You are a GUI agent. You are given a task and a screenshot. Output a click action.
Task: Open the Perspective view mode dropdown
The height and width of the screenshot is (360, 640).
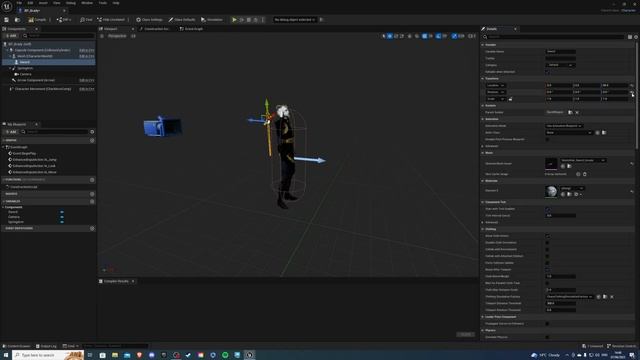click(117, 36)
